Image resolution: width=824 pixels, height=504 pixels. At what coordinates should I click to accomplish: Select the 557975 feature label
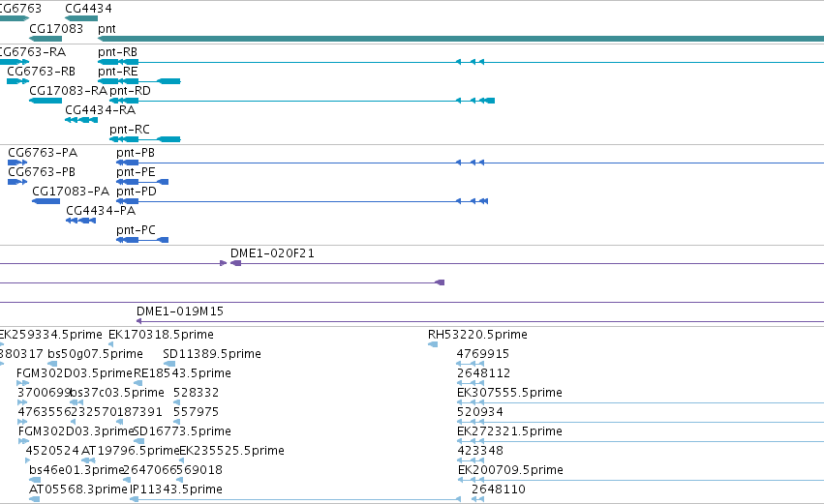click(196, 412)
